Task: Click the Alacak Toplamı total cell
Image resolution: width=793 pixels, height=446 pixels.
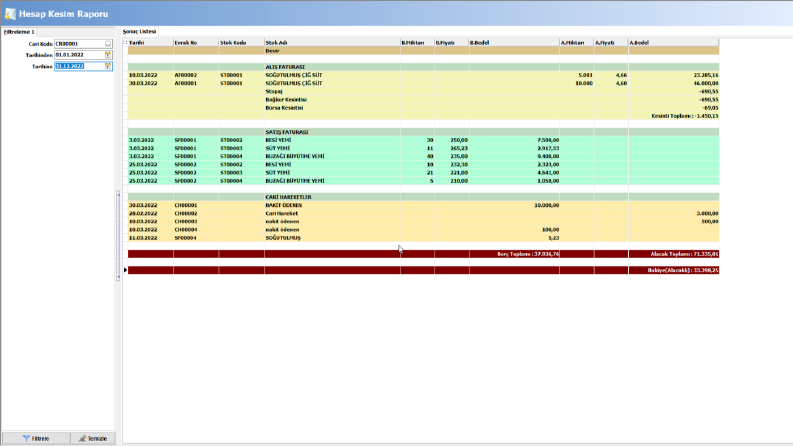Action: (674, 254)
